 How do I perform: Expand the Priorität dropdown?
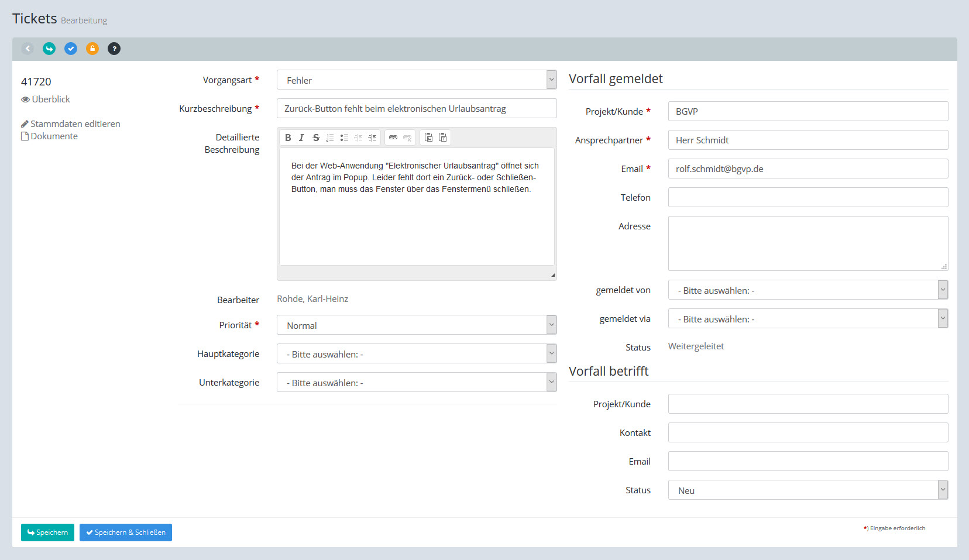coord(416,325)
